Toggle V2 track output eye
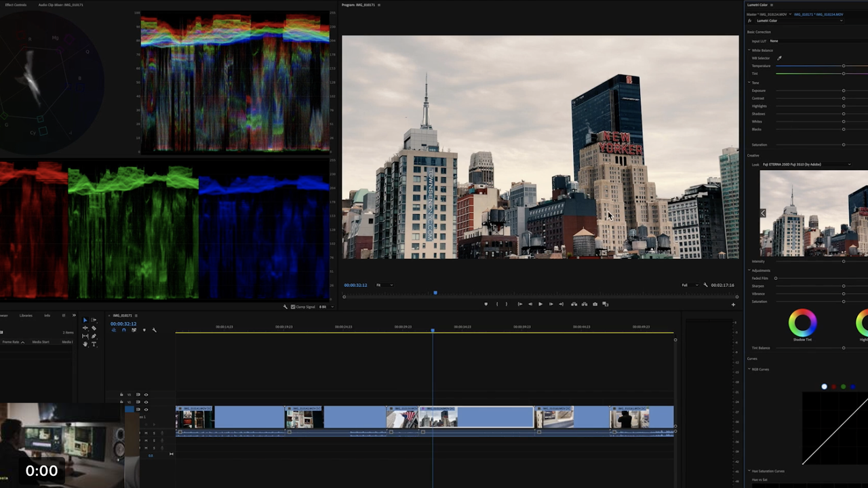Image resolution: width=868 pixels, height=488 pixels. tap(146, 402)
